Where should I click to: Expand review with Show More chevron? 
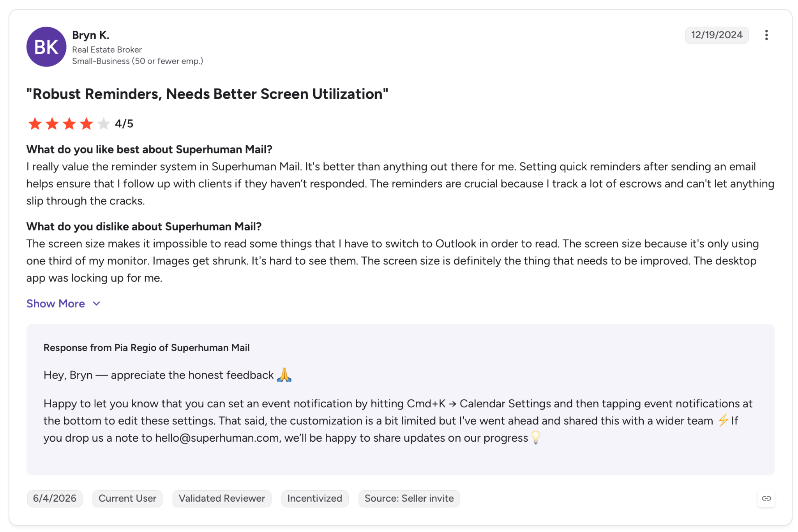pos(97,303)
